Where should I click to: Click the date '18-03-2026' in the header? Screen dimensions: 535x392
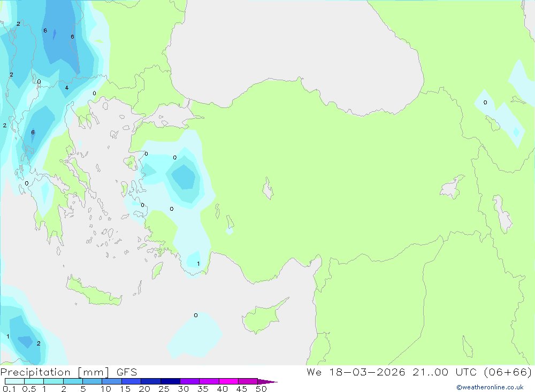(x=367, y=372)
